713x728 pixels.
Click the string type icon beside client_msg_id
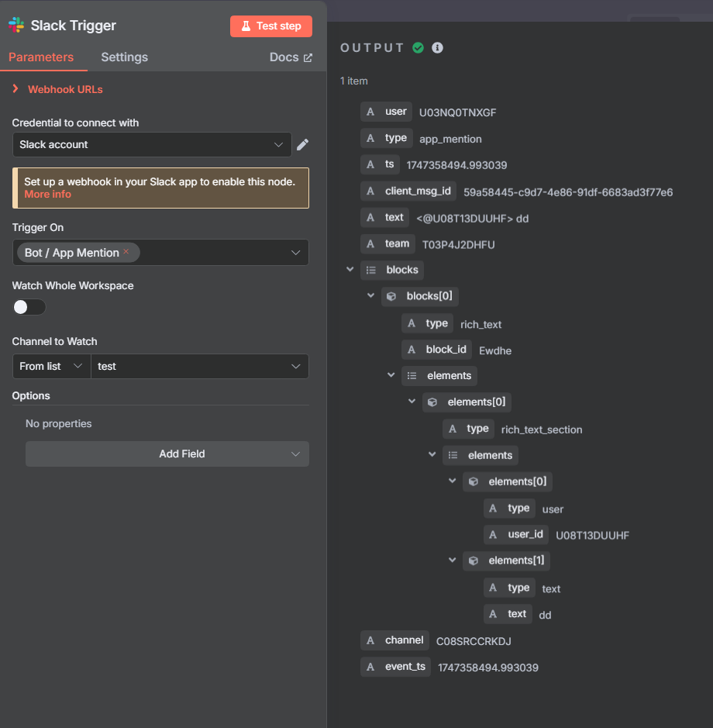[x=370, y=191]
